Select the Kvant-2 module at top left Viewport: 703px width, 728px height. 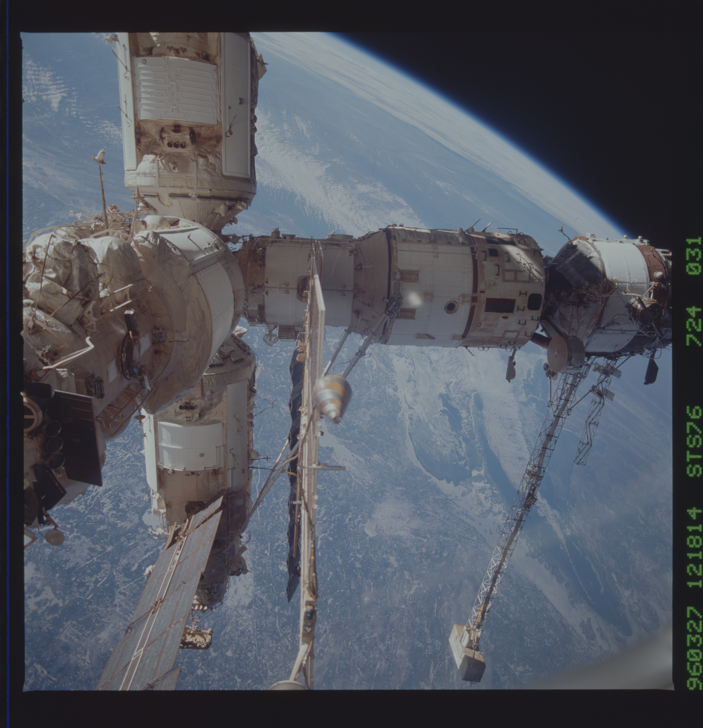coord(178,111)
